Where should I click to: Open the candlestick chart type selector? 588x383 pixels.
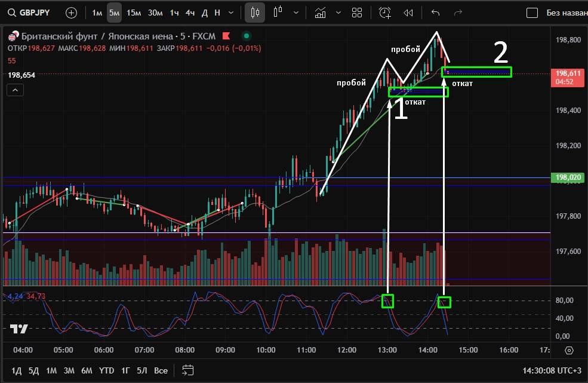coord(255,13)
